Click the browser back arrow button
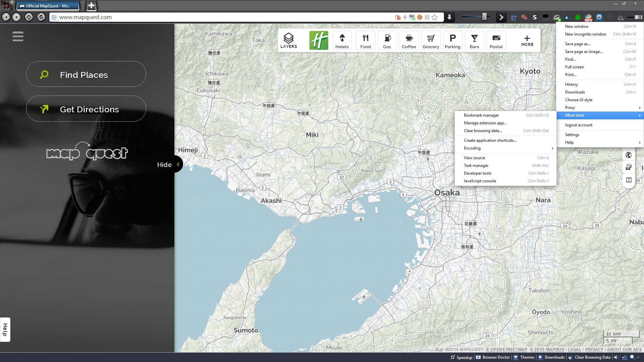The image size is (644, 362). 6,17
